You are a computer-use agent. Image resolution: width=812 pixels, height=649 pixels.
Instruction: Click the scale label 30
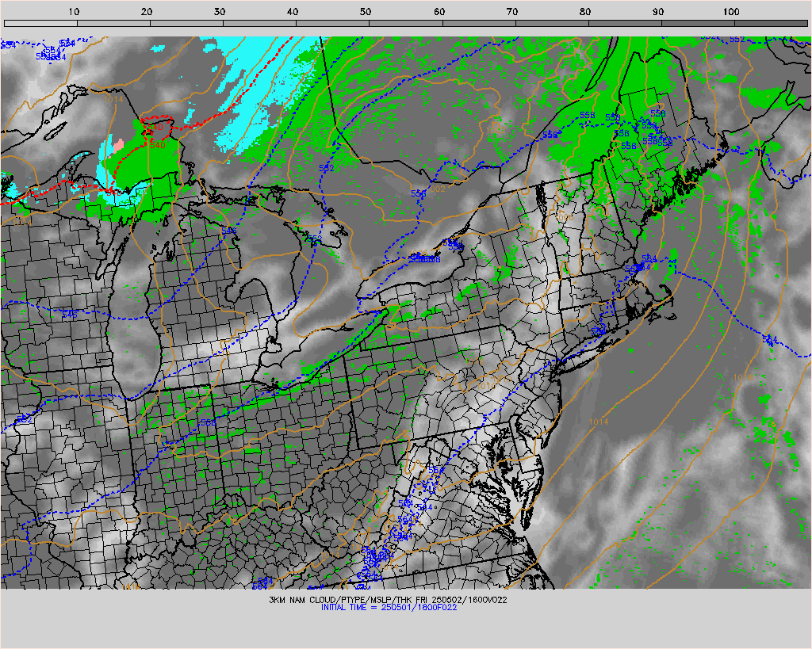coord(220,11)
